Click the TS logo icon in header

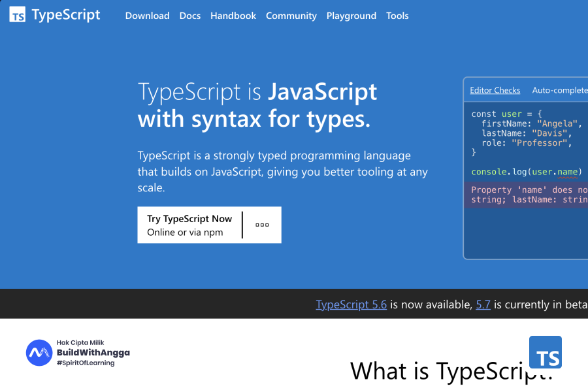pos(17,14)
